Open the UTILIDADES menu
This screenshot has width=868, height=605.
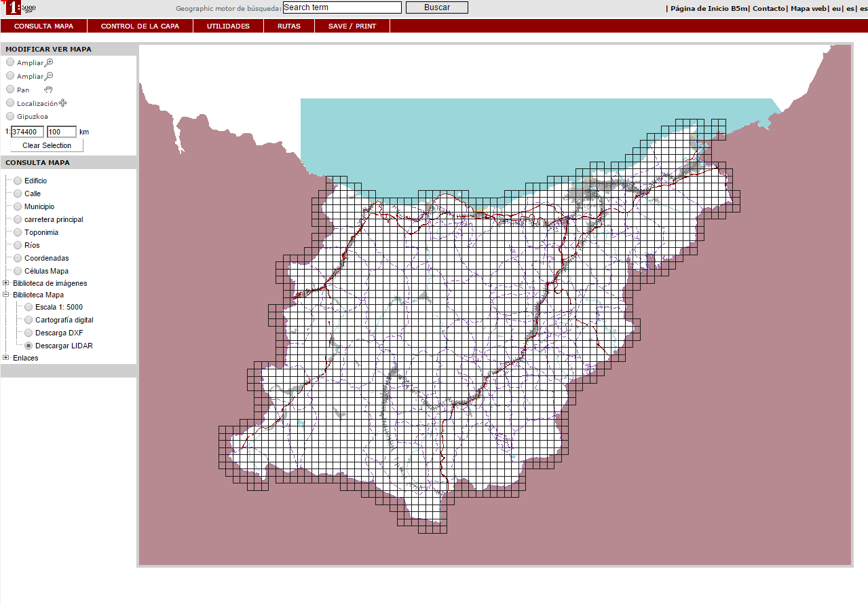pyautogui.click(x=228, y=26)
